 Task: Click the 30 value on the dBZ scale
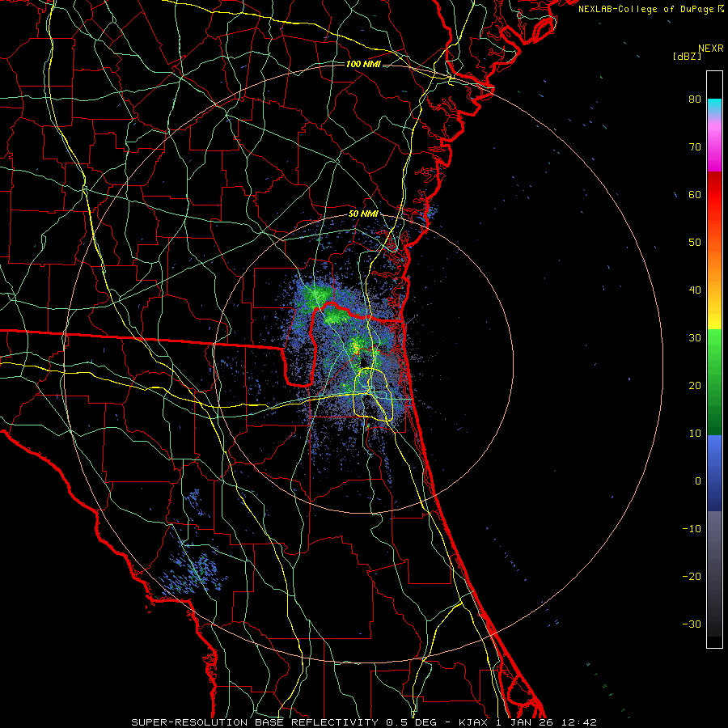point(695,338)
